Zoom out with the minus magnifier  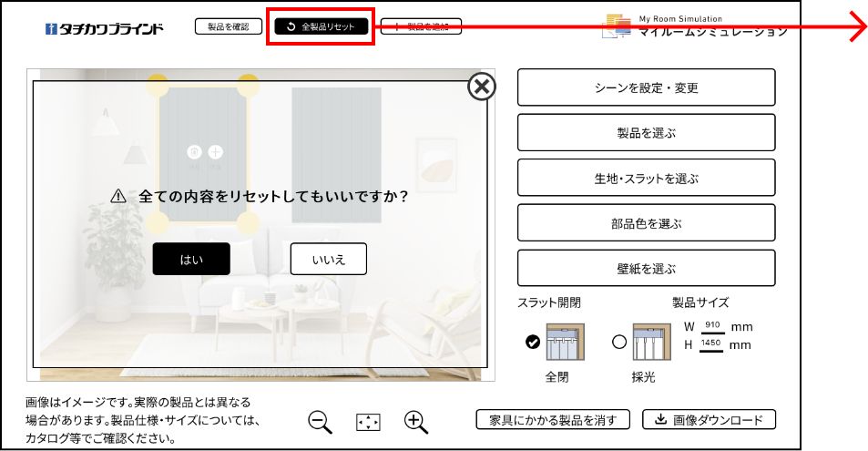click(x=320, y=422)
